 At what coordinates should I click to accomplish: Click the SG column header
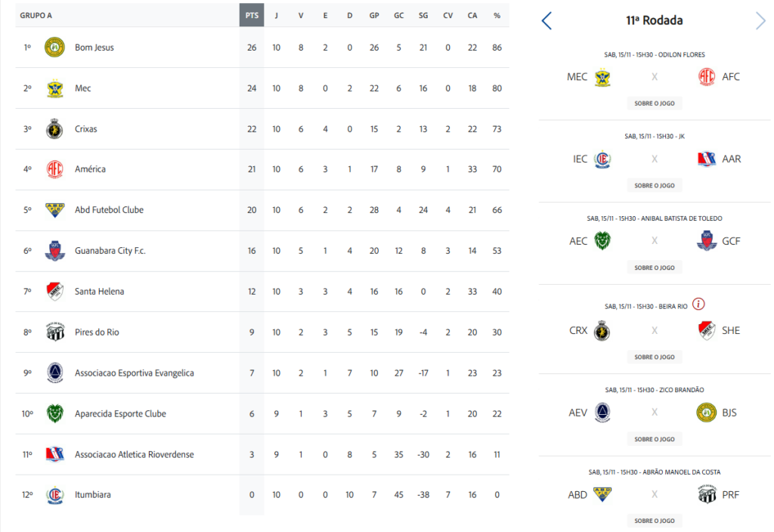click(x=423, y=15)
